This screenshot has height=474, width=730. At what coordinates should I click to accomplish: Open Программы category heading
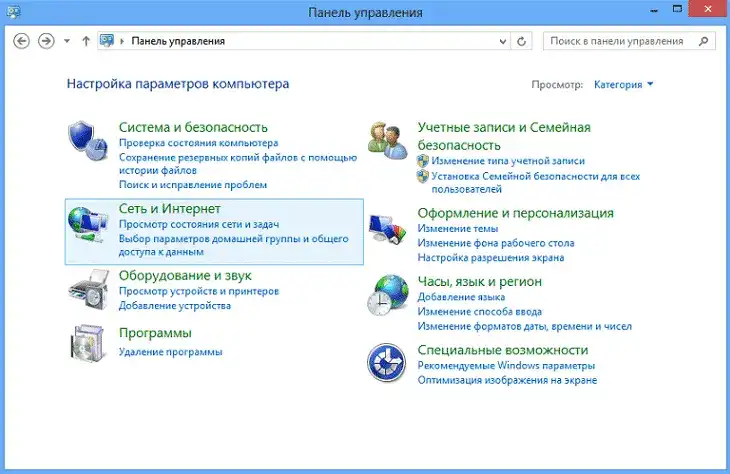(155, 333)
